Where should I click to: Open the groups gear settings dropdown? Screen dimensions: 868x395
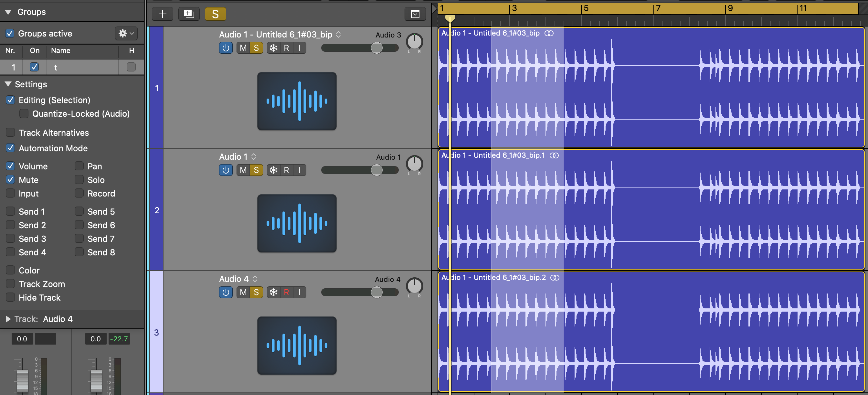click(126, 33)
